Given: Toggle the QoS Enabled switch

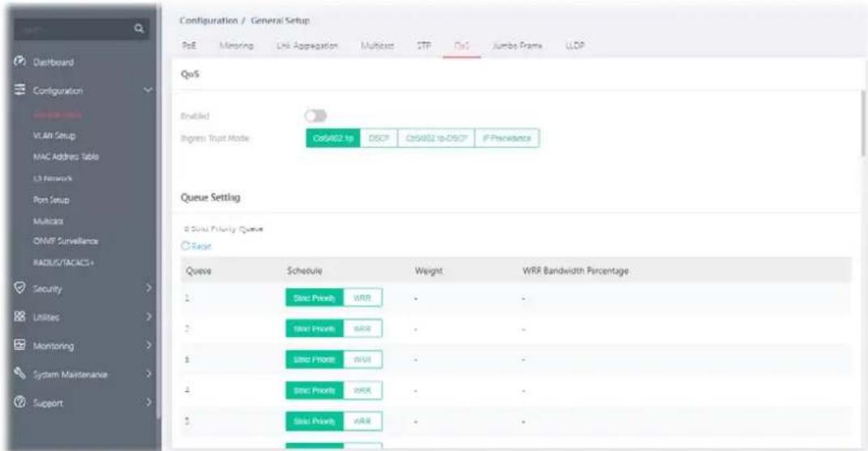Looking at the screenshot, I should [x=315, y=116].
